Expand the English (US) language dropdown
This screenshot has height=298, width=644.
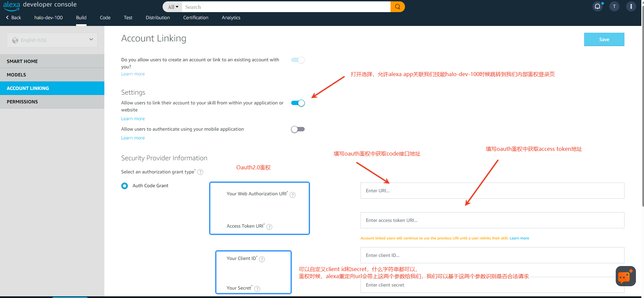click(x=52, y=40)
